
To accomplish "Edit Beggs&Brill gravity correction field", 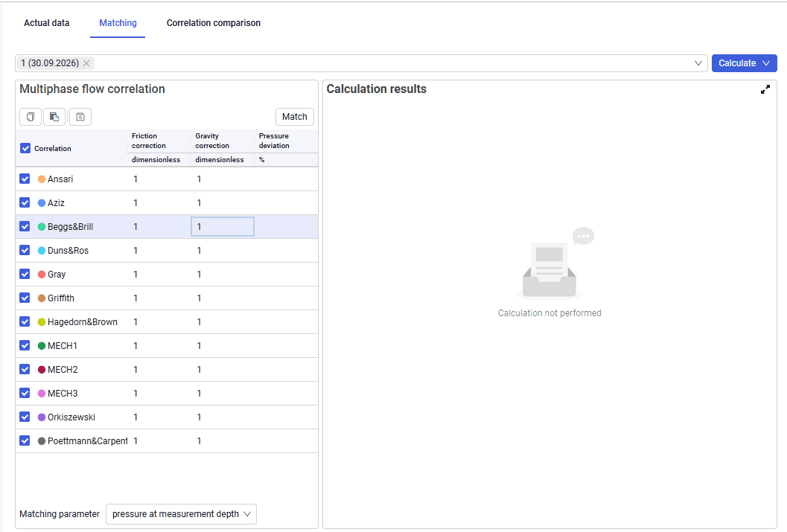I will coord(223,227).
